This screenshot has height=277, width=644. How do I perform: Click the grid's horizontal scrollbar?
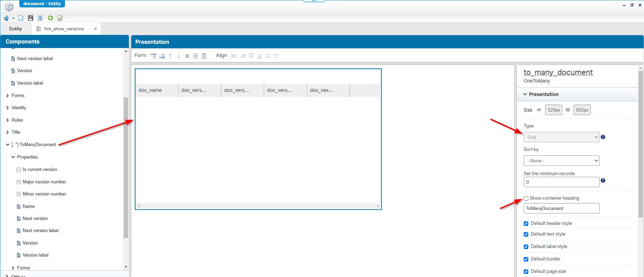point(258,206)
